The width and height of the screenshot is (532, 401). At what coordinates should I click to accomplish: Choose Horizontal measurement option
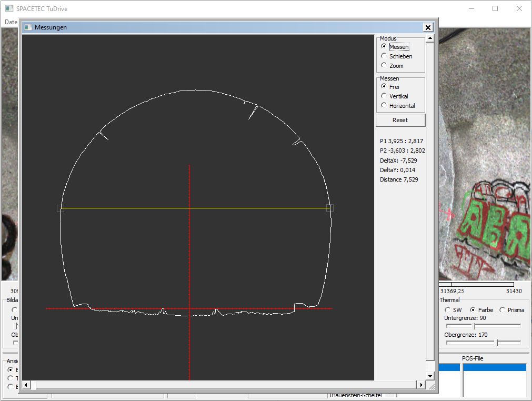click(x=384, y=106)
